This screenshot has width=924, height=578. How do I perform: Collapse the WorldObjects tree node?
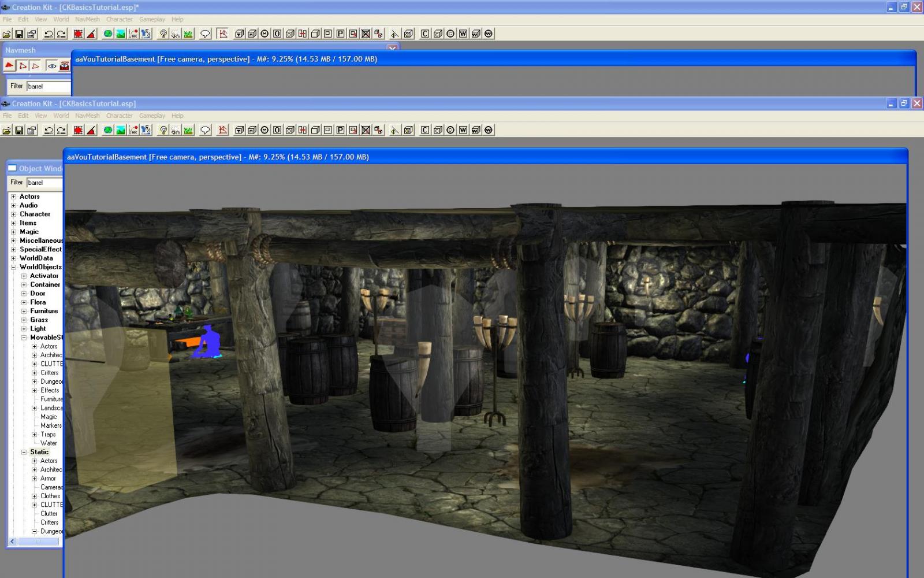(13, 267)
